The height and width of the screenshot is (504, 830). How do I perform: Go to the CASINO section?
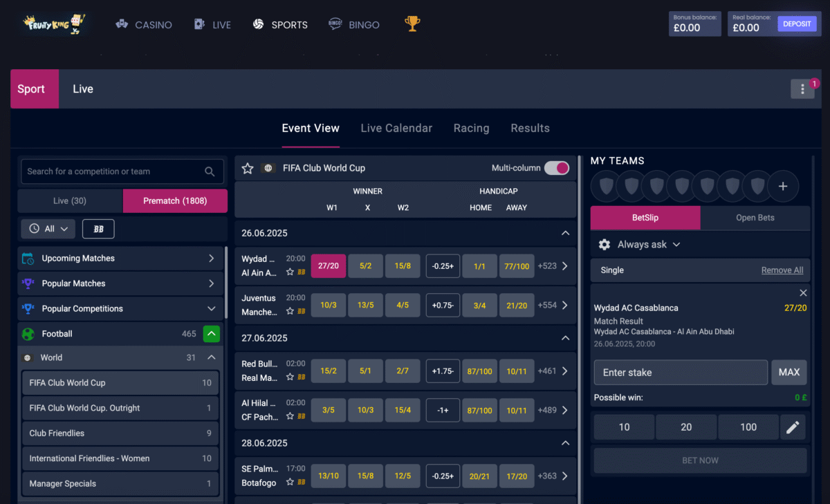coord(144,24)
